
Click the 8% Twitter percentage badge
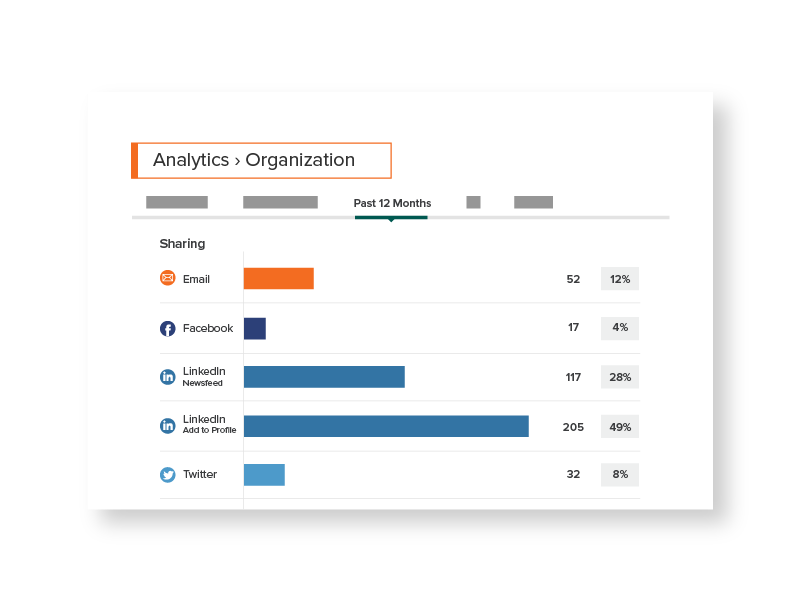tap(620, 475)
